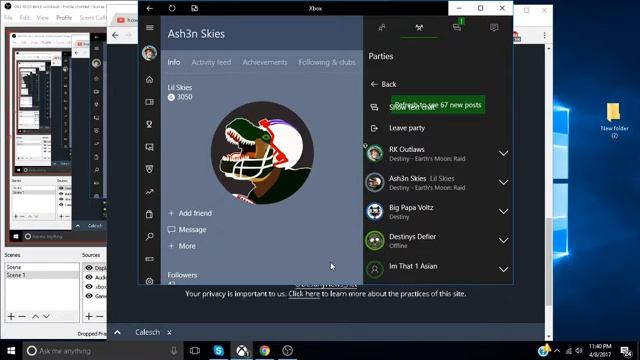Image resolution: width=640 pixels, height=360 pixels.
Task: Click the Xbox window mode icon in title bar
Action: pyautogui.click(x=194, y=8)
